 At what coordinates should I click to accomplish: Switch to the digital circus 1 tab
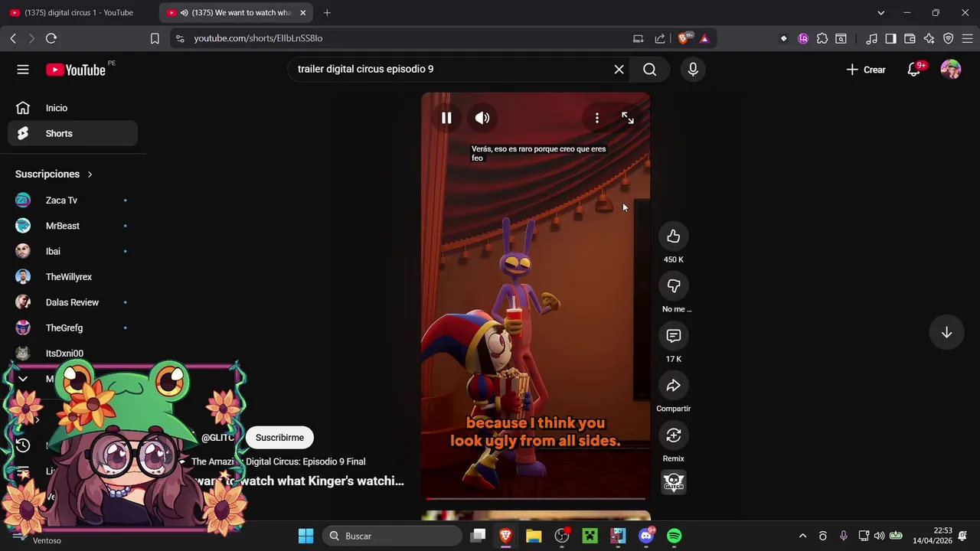[78, 12]
